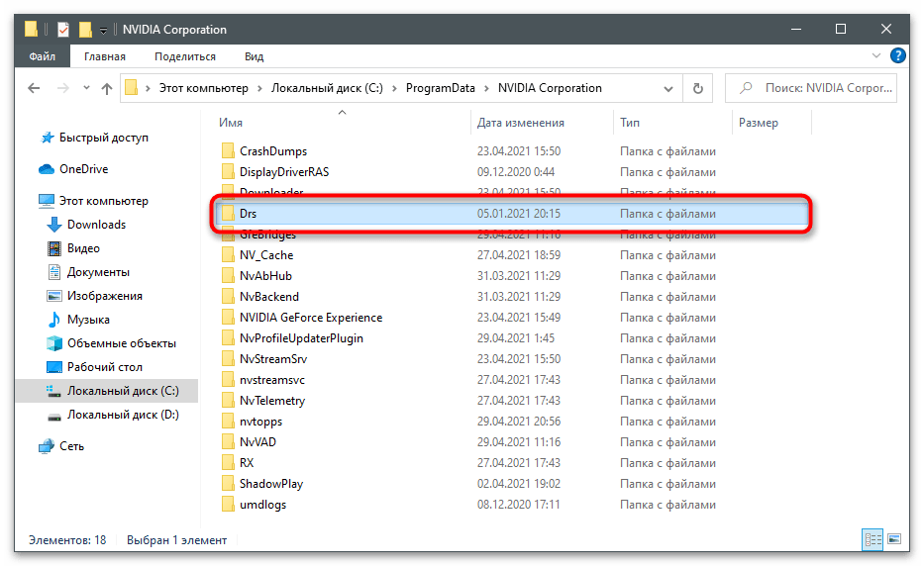Sort by the Тип column header

coord(629,123)
